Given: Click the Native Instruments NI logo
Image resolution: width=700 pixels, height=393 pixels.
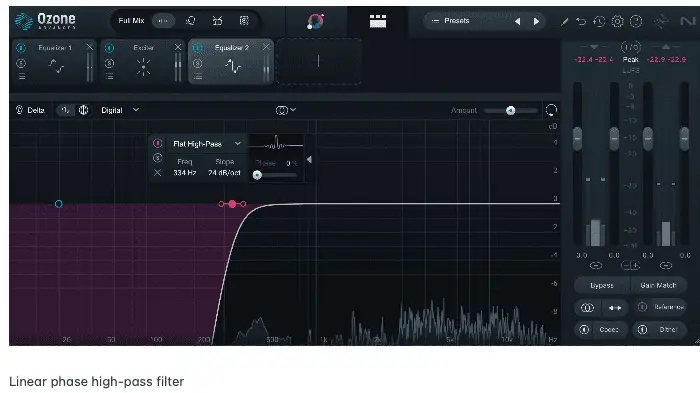Looking at the screenshot, I should [x=687, y=21].
